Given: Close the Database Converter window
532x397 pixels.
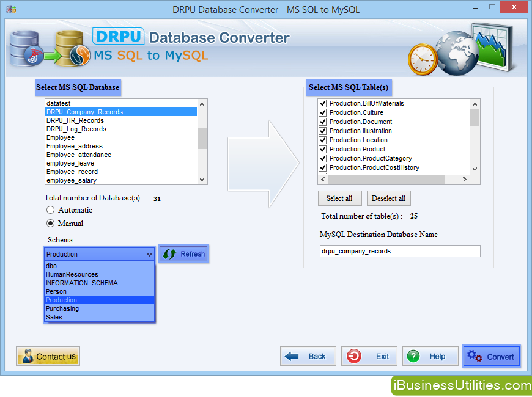Looking at the screenshot, I should pyautogui.click(x=514, y=7).
